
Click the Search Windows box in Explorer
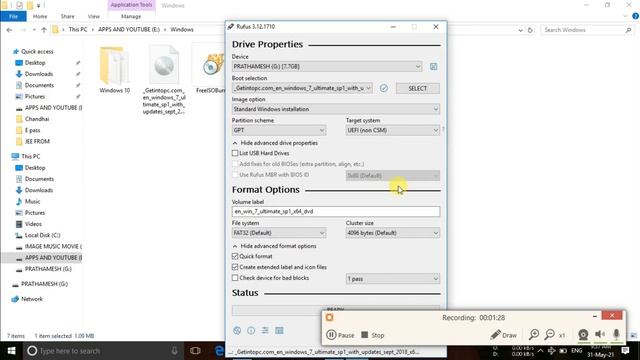[587, 30]
